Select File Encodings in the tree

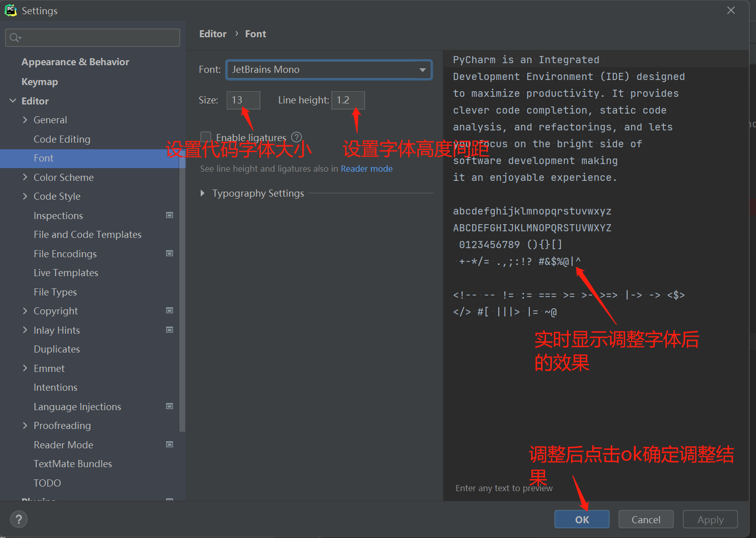click(65, 254)
